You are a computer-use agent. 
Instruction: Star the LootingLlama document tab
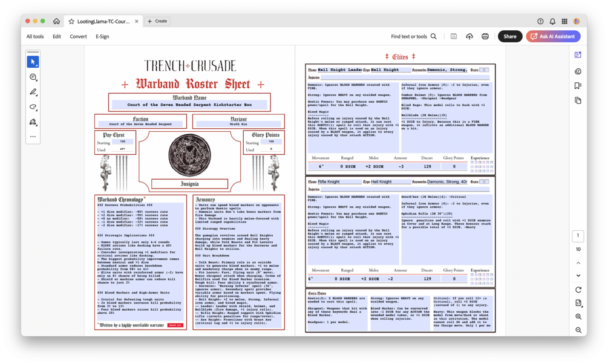(71, 21)
